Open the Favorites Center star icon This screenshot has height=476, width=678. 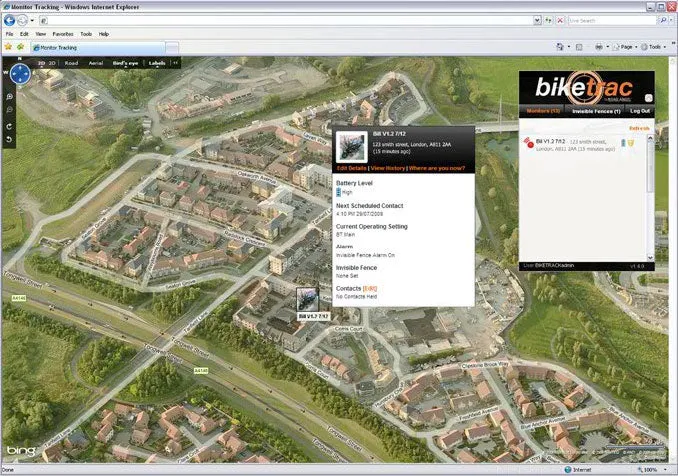8,47
